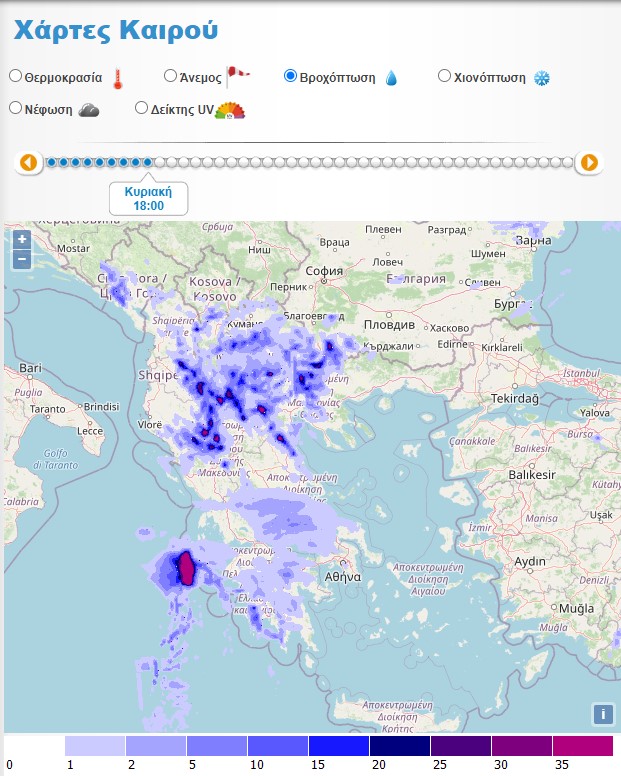Screen dimensions: 621x776
Task: Click the Κυριακή 18:00 time tooltip
Action: point(148,198)
